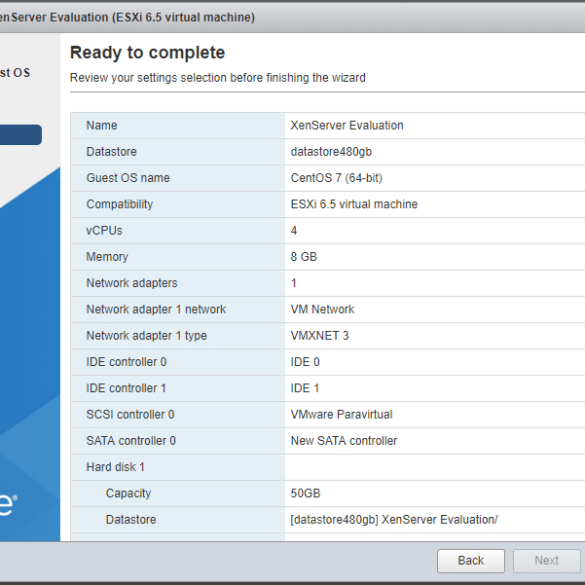Click 'ESXi 6.5 virtual machine' table value
Screen dimensions: 585x585
pyautogui.click(x=354, y=204)
